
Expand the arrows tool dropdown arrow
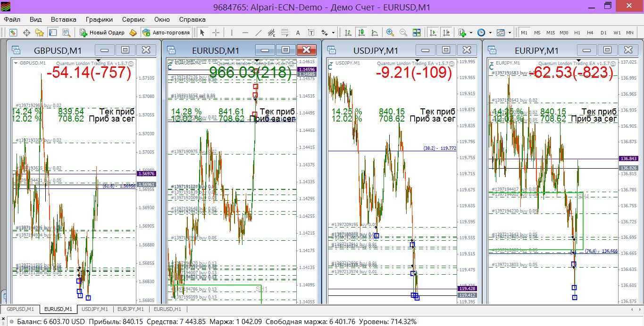click(333, 33)
